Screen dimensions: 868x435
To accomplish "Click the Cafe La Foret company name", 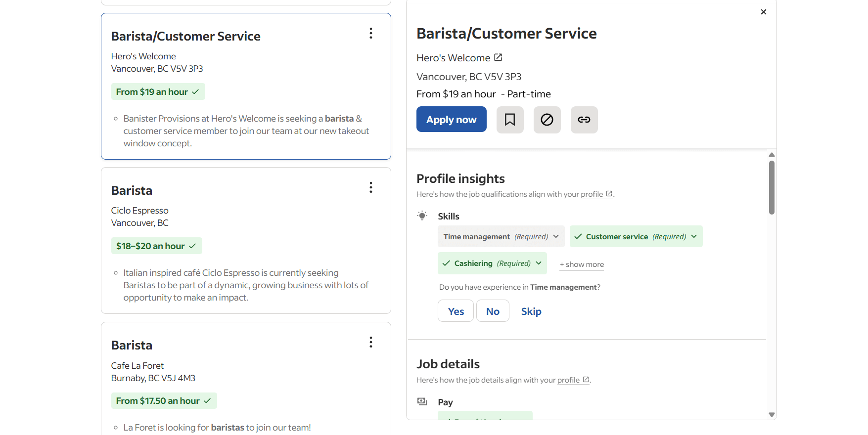I will click(137, 366).
